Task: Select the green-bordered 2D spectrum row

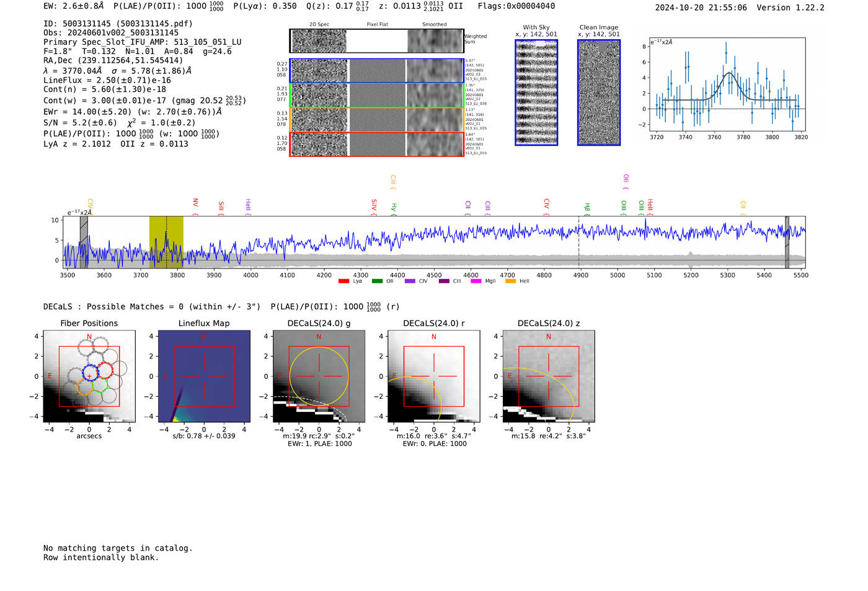Action: (377, 96)
